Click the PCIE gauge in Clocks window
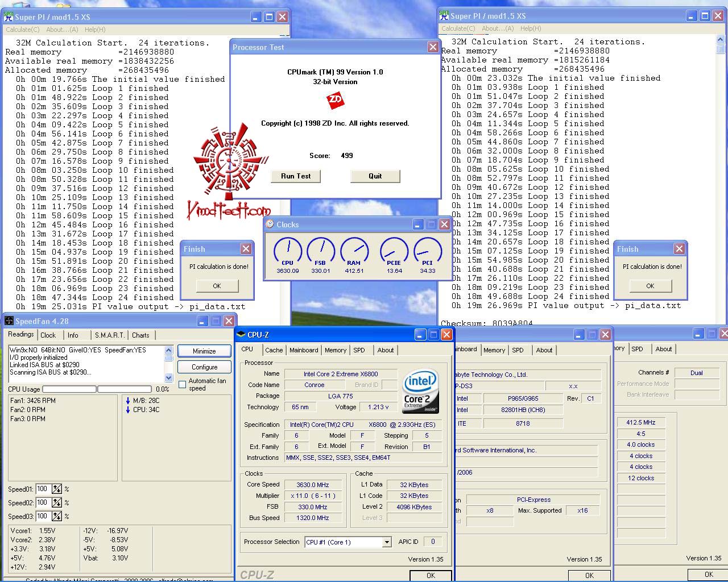The height and width of the screenshot is (582, 728). pyautogui.click(x=394, y=251)
